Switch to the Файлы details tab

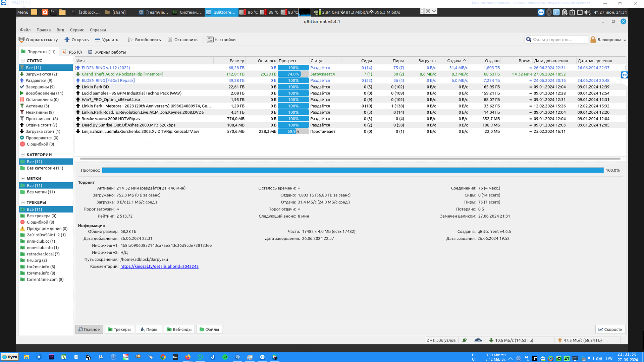coord(209,329)
